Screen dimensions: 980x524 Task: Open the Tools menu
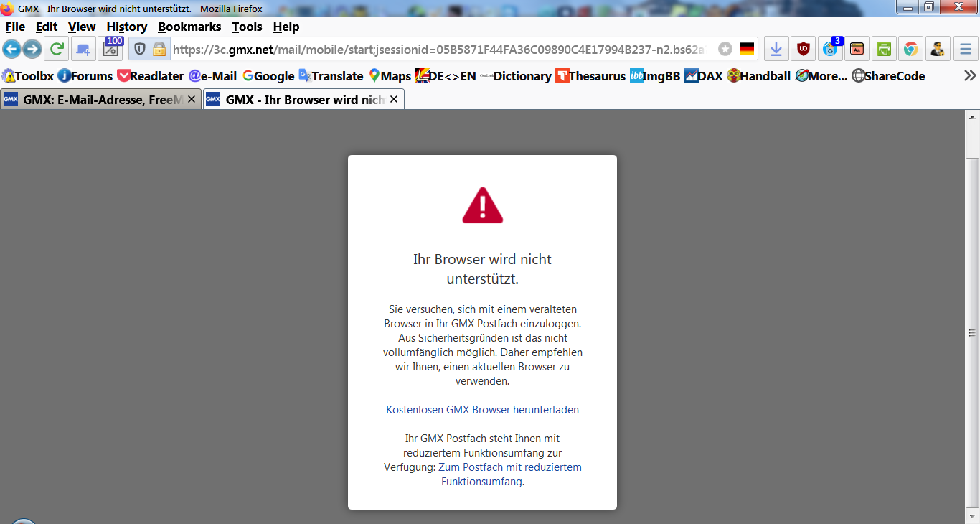[247, 27]
